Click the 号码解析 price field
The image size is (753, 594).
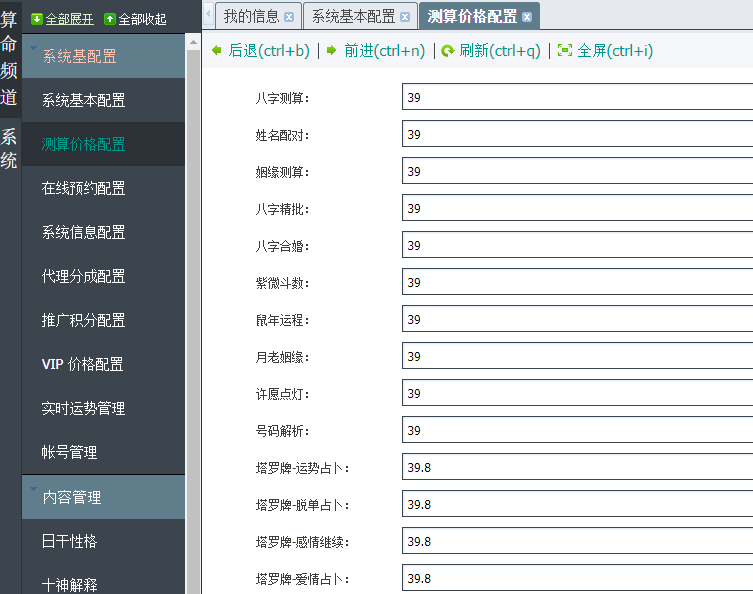(x=577, y=429)
